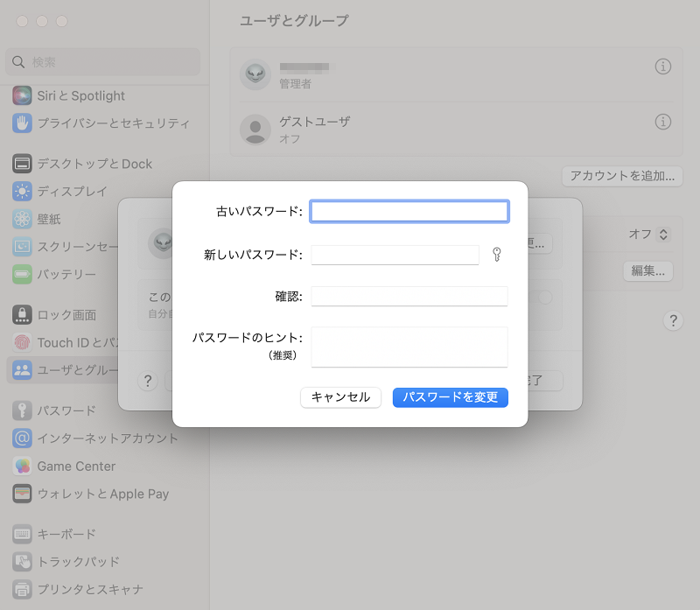Open インターネットアカウント at-sign icon
The image size is (700, 610).
pyautogui.click(x=22, y=438)
